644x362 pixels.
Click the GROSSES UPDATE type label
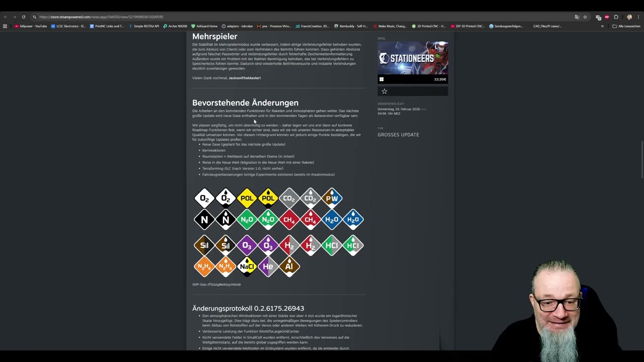(398, 135)
